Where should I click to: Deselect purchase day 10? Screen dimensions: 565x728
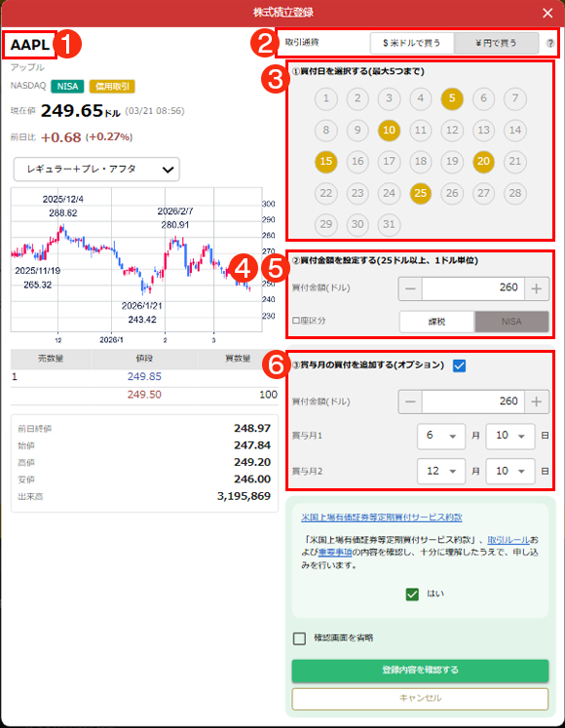[389, 130]
